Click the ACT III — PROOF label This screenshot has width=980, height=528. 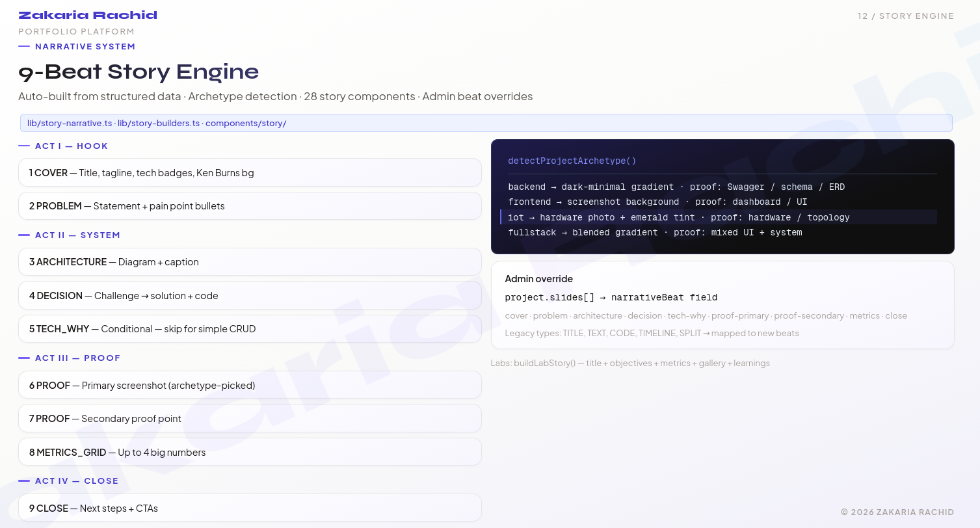(77, 358)
